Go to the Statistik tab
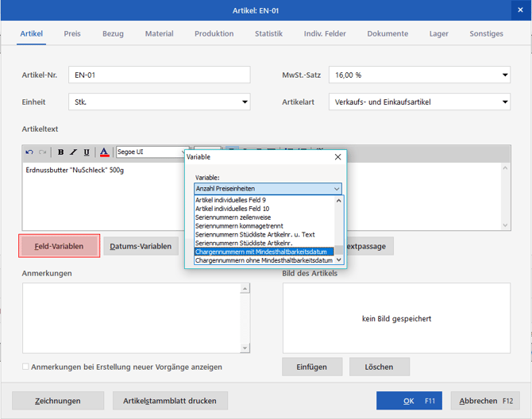 coord(268,33)
